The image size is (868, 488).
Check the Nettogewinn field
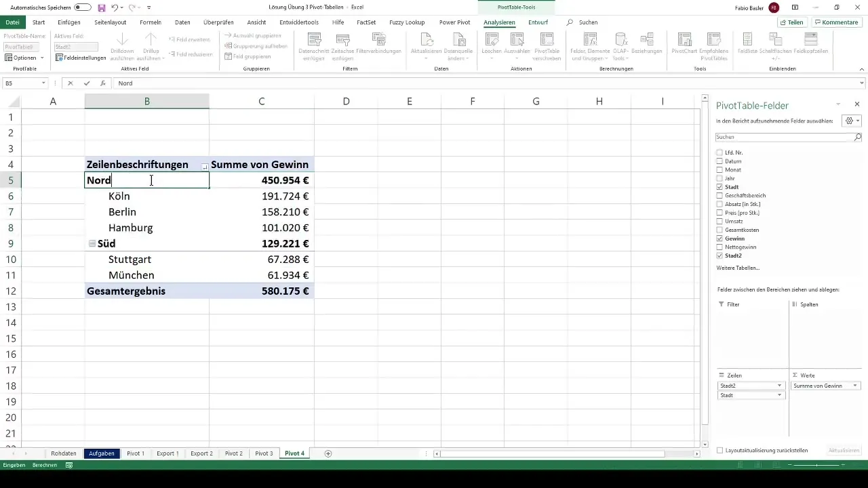coord(719,247)
